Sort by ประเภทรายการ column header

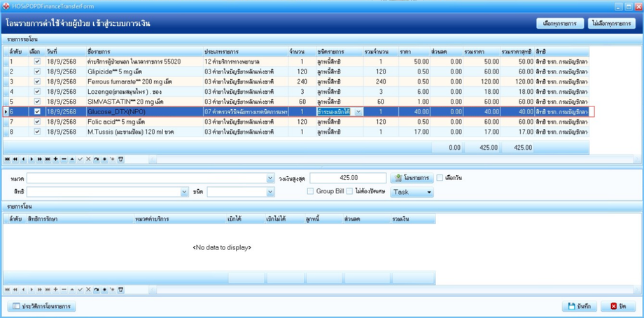point(245,52)
